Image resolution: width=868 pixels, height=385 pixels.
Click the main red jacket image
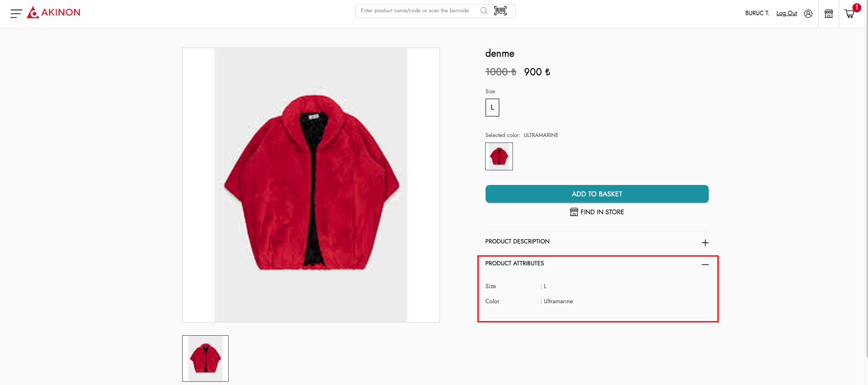pyautogui.click(x=311, y=185)
